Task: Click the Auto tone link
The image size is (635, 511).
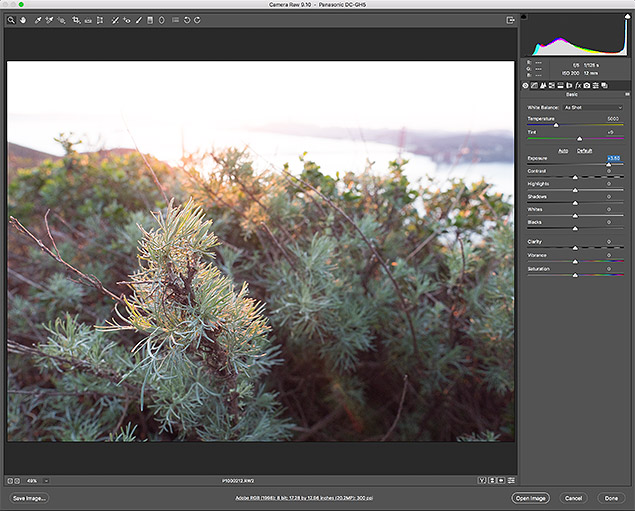Action: coord(563,150)
